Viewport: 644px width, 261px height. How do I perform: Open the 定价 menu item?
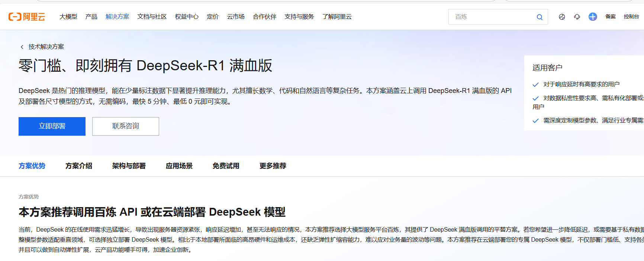pos(213,17)
